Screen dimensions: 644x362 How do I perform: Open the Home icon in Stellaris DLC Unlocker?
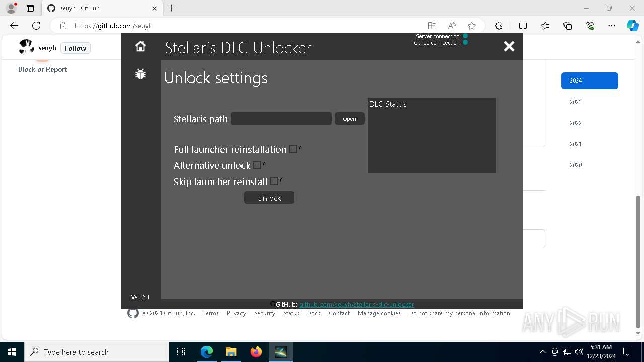tap(140, 46)
